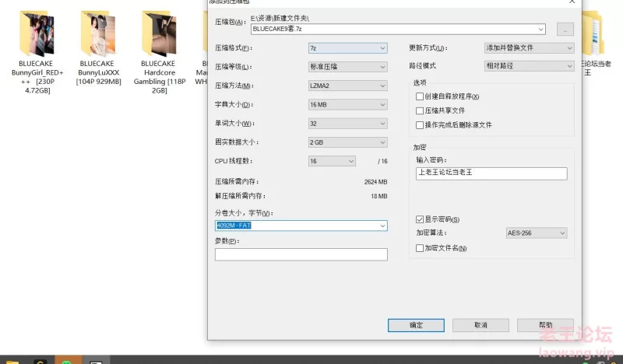Click the 参数 input field
The image size is (623, 364).
click(x=301, y=254)
